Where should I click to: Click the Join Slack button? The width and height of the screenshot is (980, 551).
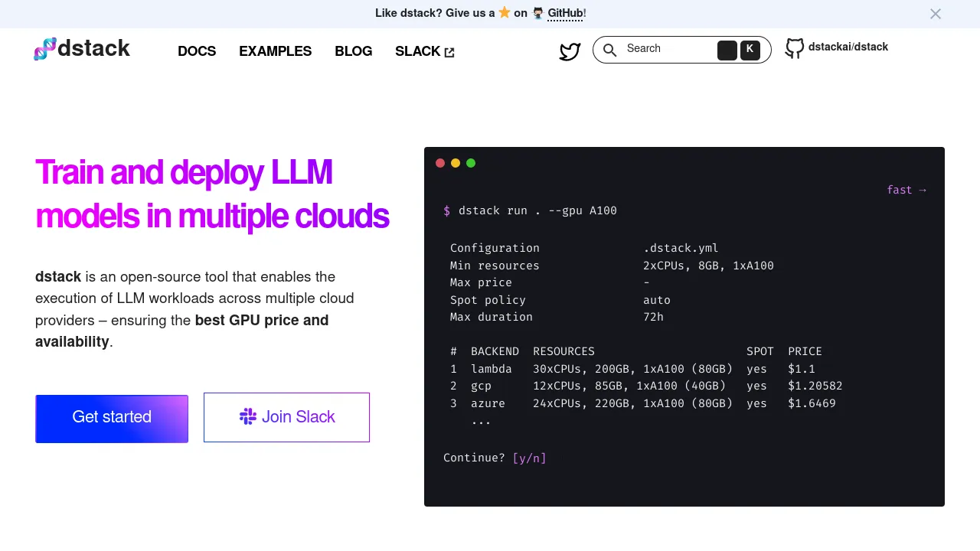pyautogui.click(x=286, y=417)
